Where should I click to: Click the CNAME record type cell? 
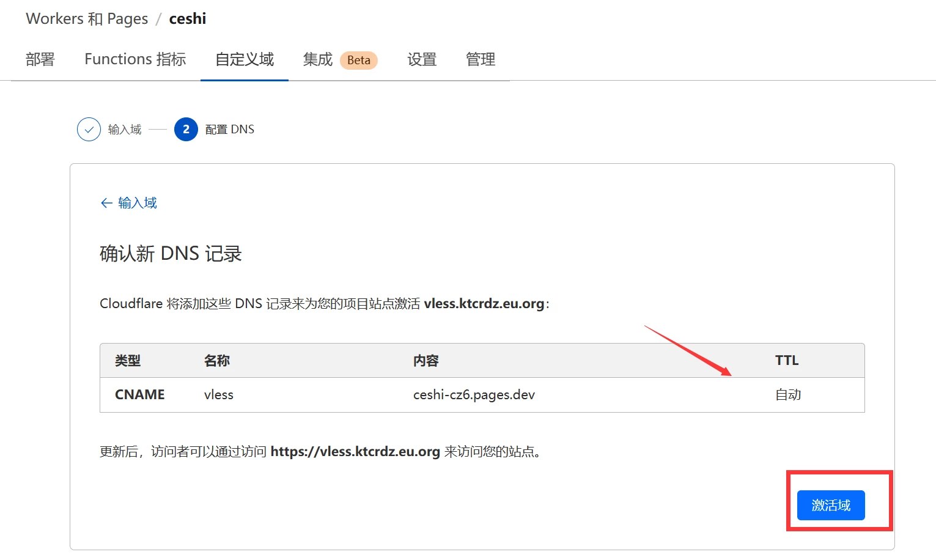[140, 395]
